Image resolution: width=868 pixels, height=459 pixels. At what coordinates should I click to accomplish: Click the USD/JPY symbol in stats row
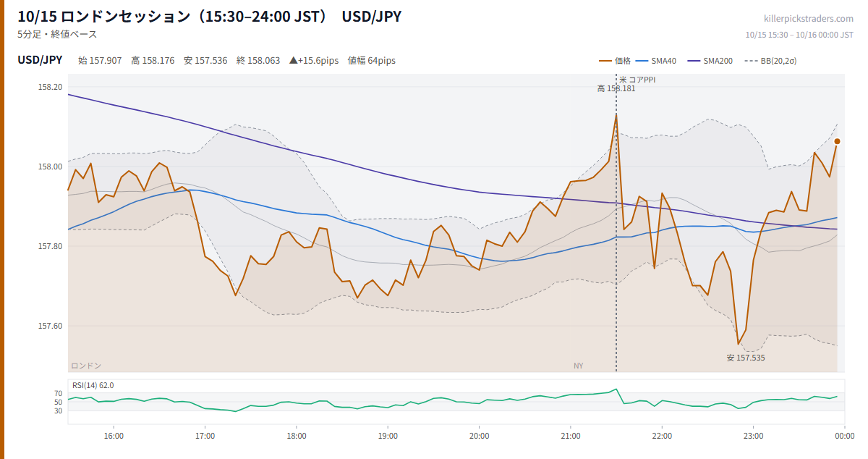tap(40, 60)
